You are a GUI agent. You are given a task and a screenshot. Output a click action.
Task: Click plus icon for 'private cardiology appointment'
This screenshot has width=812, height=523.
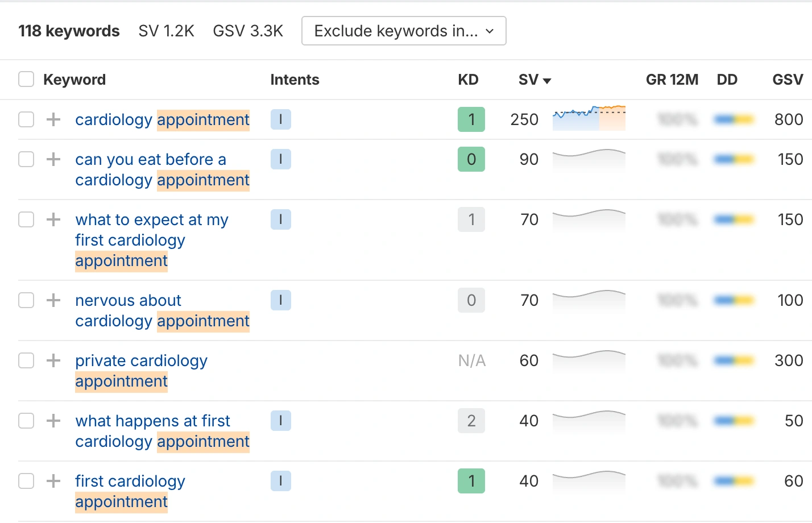(53, 360)
